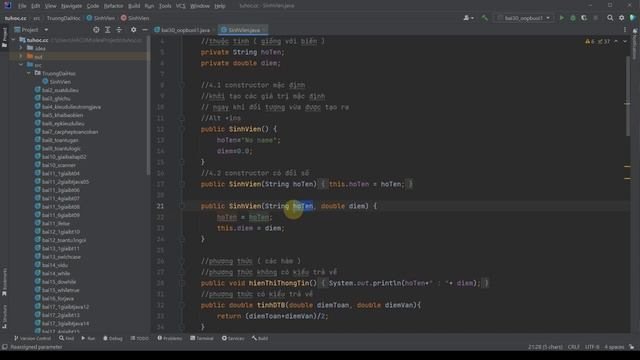Image resolution: width=640 pixels, height=360 pixels.
Task: Open Search Everywhere with the magnifier icon
Action: click(x=610, y=18)
